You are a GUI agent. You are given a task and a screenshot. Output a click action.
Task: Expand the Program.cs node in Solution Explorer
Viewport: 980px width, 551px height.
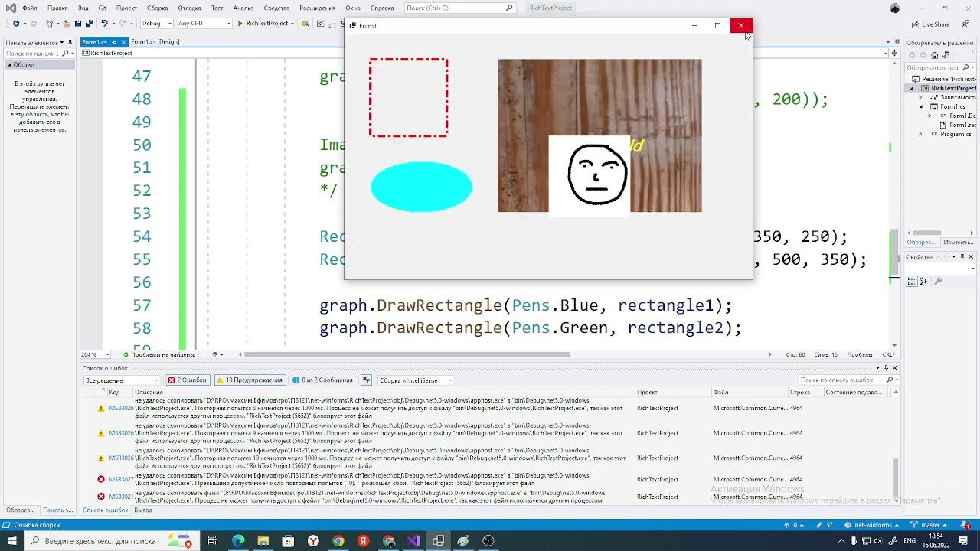pos(921,134)
